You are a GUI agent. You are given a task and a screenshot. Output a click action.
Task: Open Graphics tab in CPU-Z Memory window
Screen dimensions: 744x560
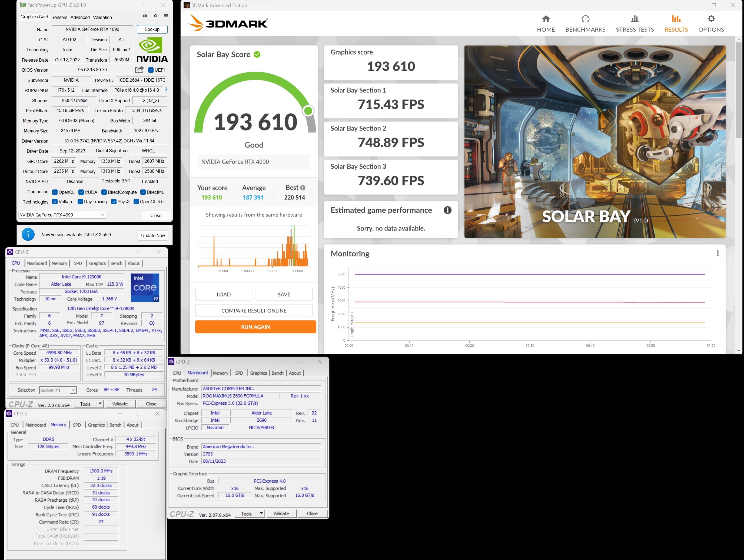96,425
